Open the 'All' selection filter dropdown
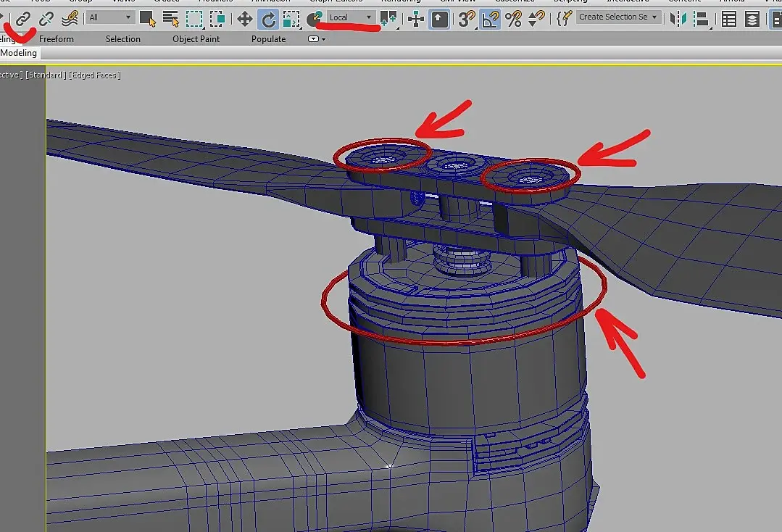The width and height of the screenshot is (782, 532). pos(109,17)
